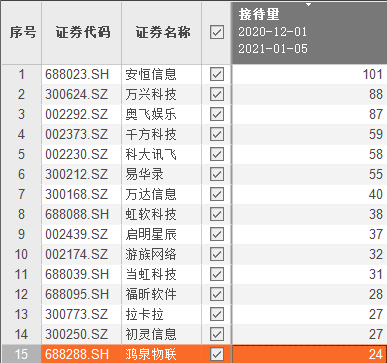Select highlighted code 688288.SH

tap(77, 354)
